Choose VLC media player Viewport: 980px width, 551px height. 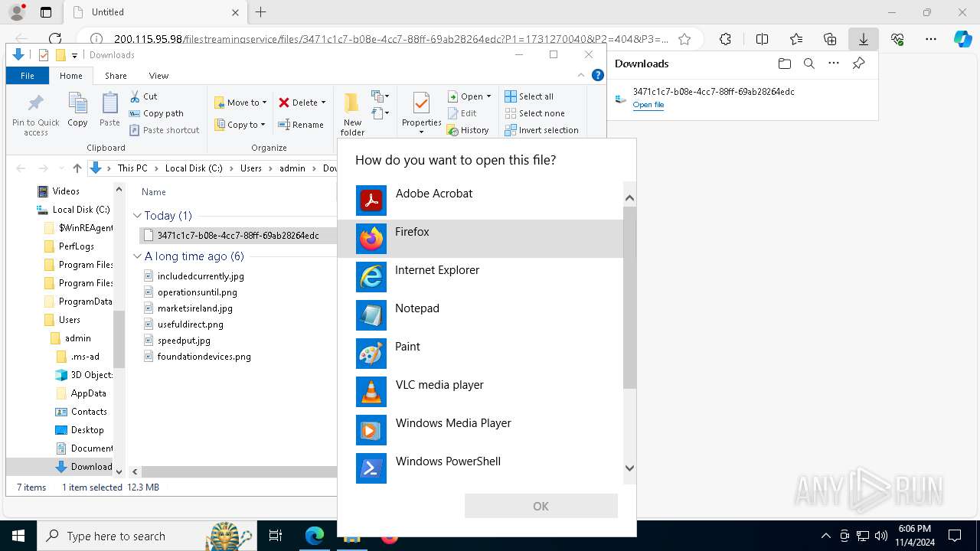coord(481,392)
